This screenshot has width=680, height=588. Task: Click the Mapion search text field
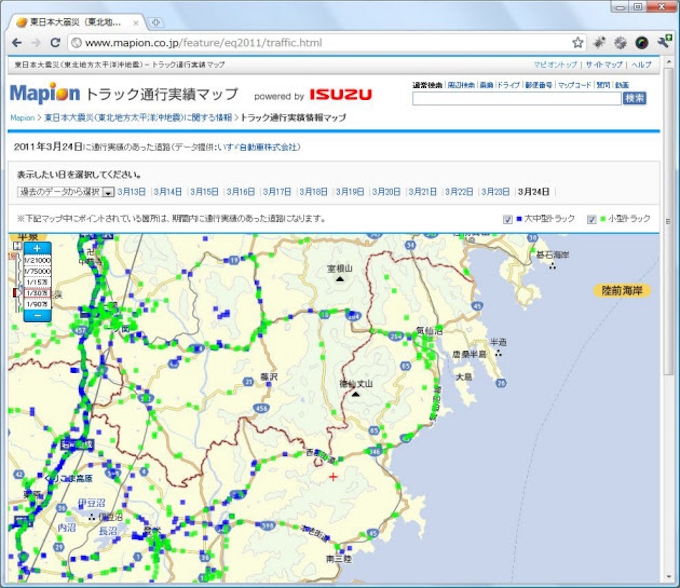pyautogui.click(x=517, y=98)
